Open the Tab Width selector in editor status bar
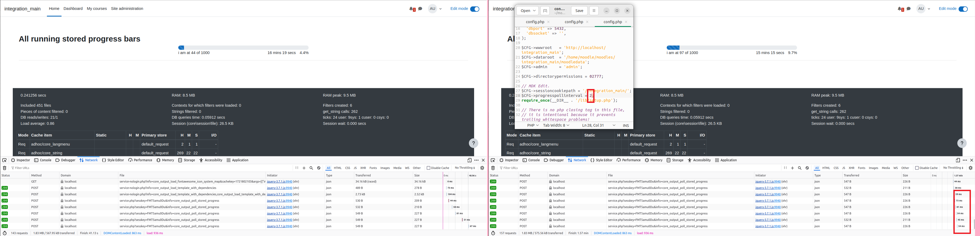The width and height of the screenshot is (980, 236). tap(556, 125)
